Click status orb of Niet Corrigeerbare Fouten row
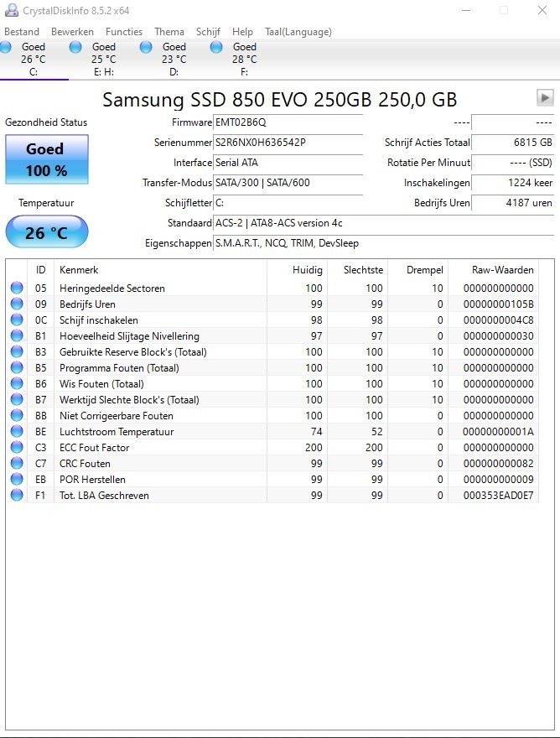Image resolution: width=560 pixels, height=738 pixels. [17, 416]
